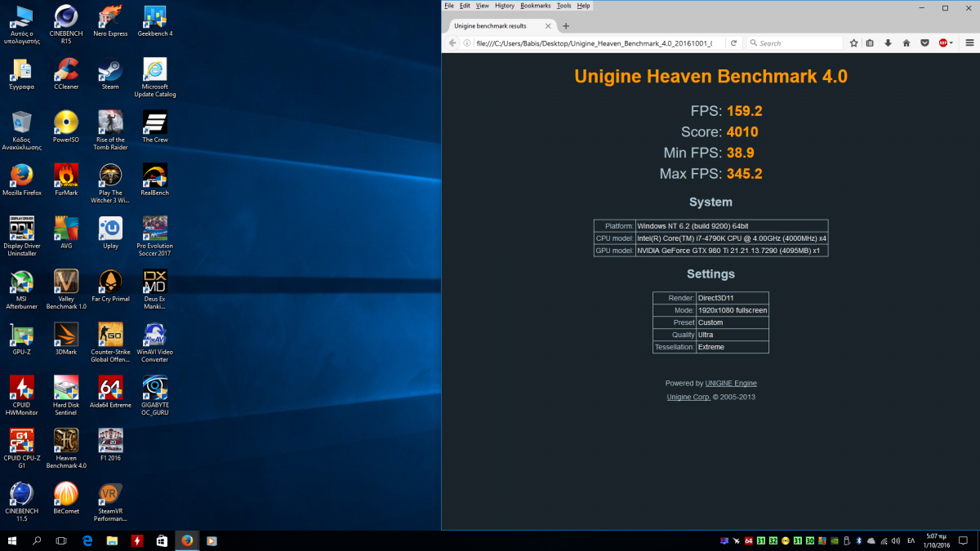This screenshot has width=980, height=551.
Task: Open Firefox Edit menu
Action: 465,6
